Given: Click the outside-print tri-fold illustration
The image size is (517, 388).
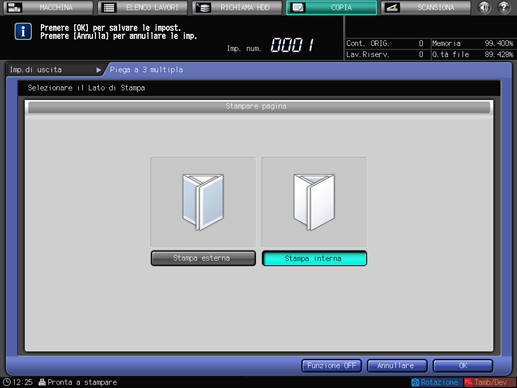Looking at the screenshot, I should (x=203, y=202).
